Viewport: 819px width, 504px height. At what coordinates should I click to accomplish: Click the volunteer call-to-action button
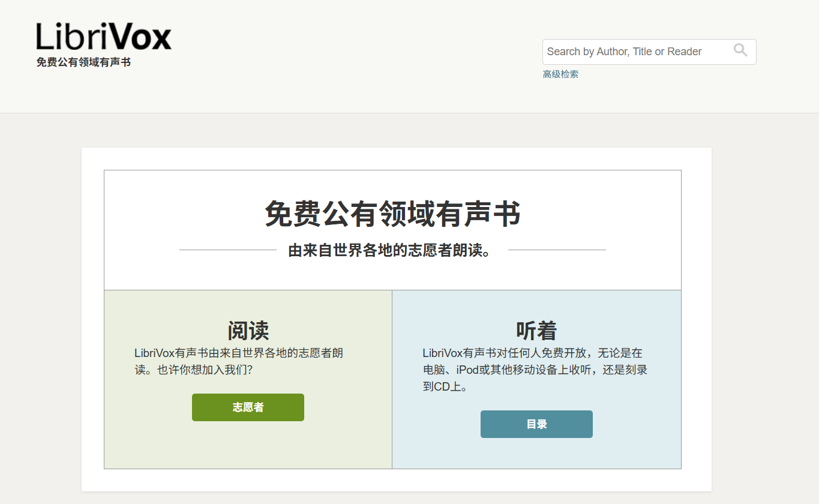point(248,407)
